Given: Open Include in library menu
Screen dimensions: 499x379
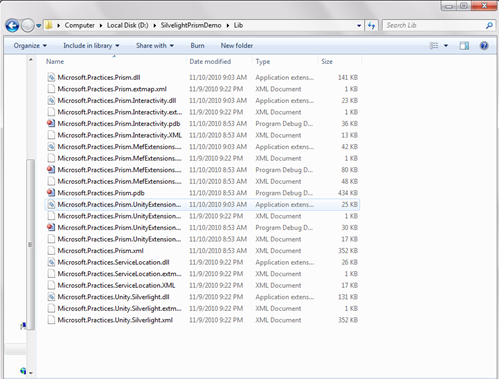Looking at the screenshot, I should pyautogui.click(x=91, y=46).
